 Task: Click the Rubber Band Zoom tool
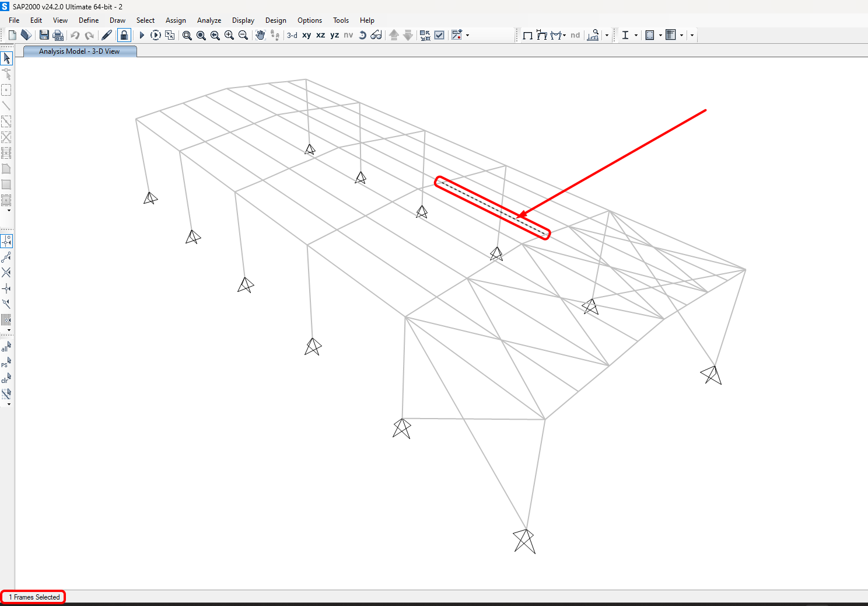click(187, 34)
